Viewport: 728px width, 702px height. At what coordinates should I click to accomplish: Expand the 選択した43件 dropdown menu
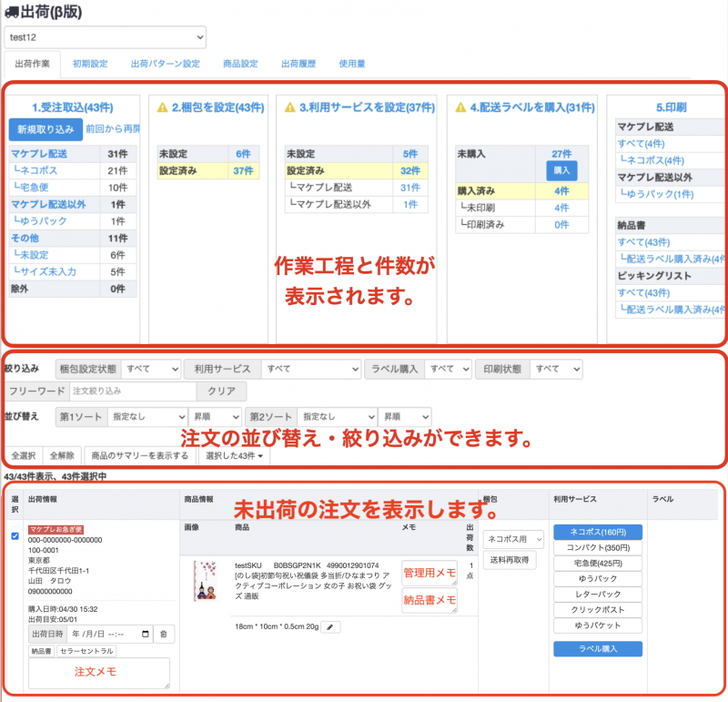(234, 456)
